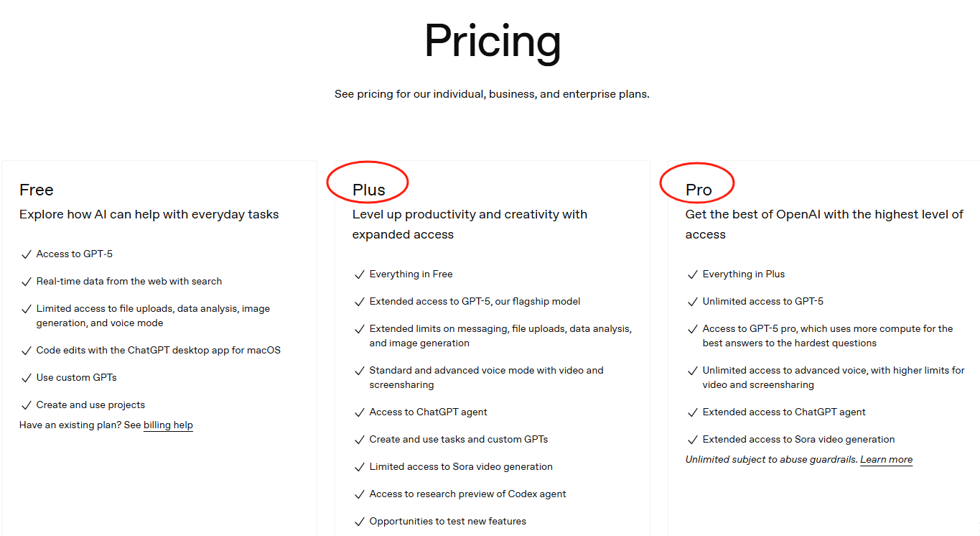Click the "Pricing" page title

(x=493, y=41)
